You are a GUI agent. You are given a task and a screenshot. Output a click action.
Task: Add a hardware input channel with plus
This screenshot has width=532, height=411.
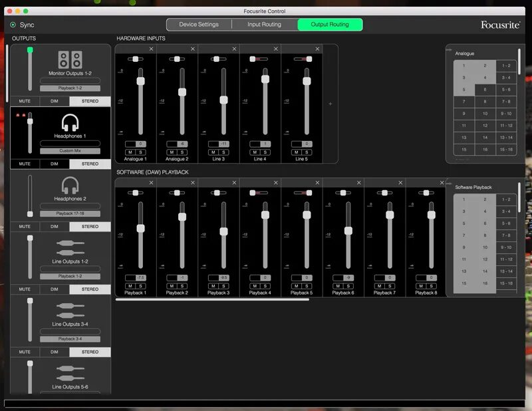tap(330, 104)
